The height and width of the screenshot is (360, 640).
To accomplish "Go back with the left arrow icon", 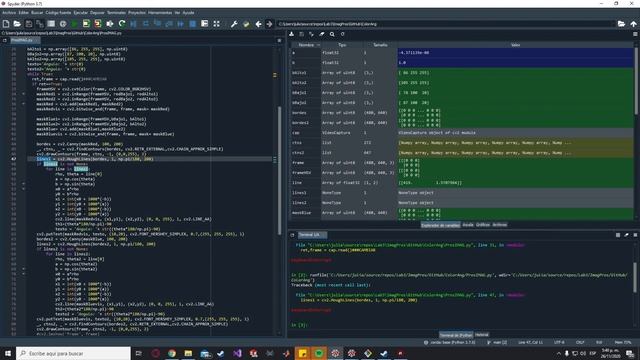I will 258,24.
